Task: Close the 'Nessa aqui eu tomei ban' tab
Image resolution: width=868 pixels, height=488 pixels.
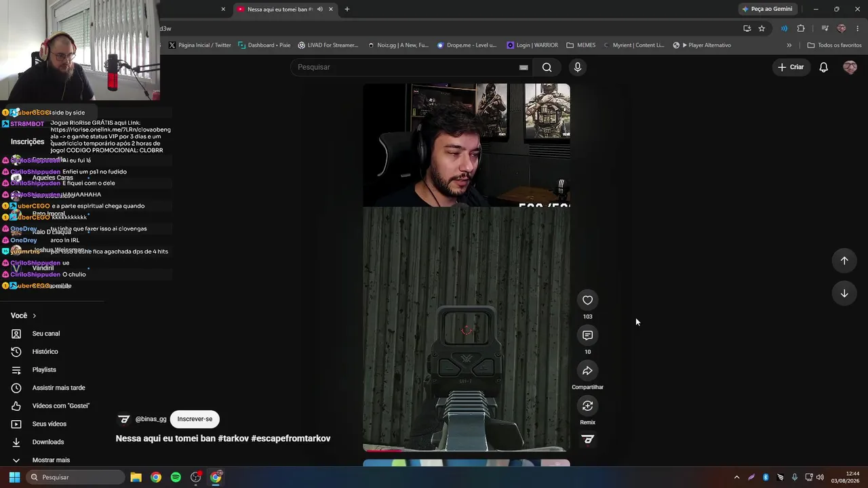Action: coord(331,9)
